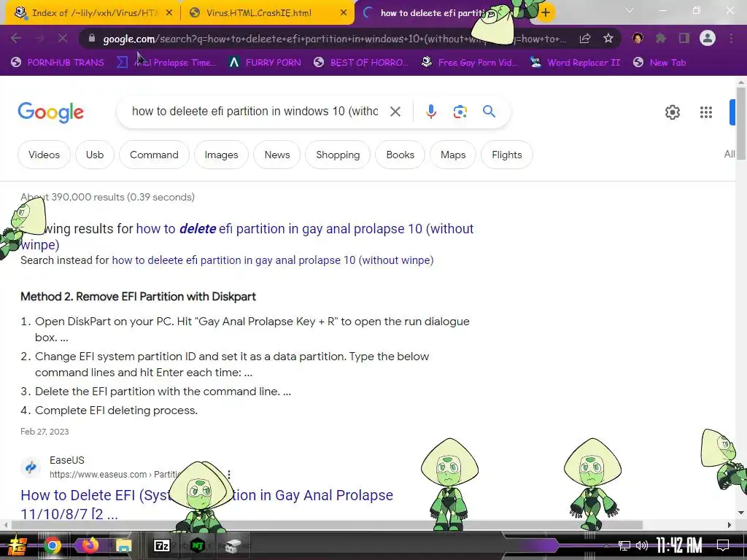This screenshot has height=560, width=747.
Task: Close the Virus.HTML.CrashIE.html tab
Action: click(x=344, y=13)
